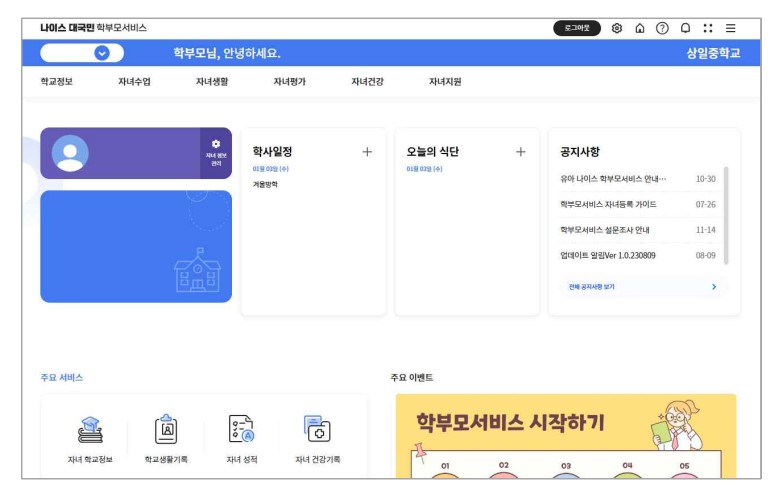This screenshot has height=489, width=780.
Task: Click the 학사일정 date 01월 03일 (수)
Action: coord(271,169)
